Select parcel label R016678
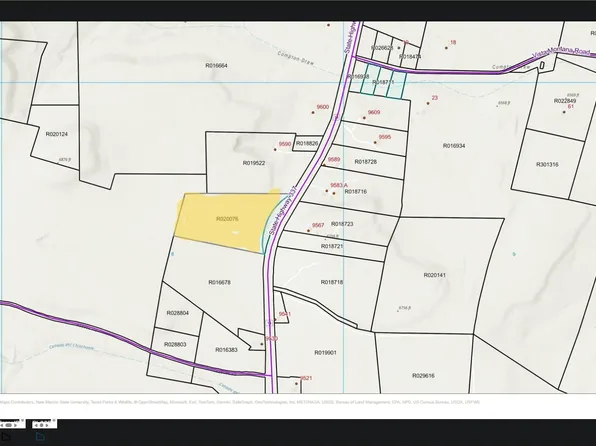Image resolution: width=596 pixels, height=446 pixels. pos(219,283)
